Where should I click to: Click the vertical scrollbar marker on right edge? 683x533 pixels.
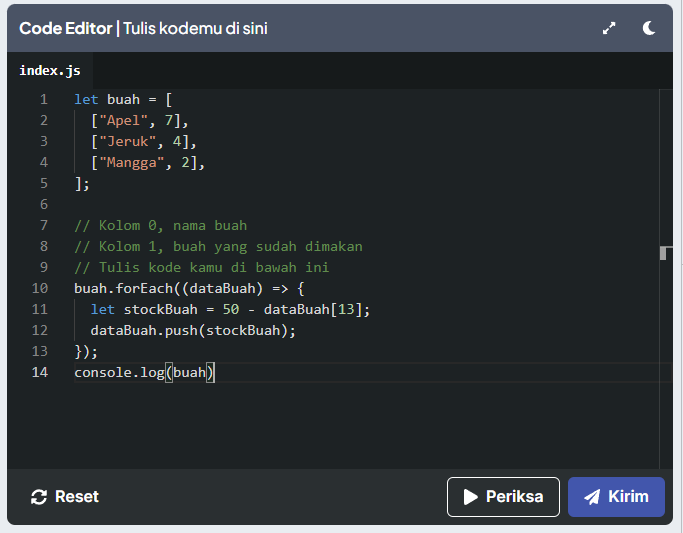coord(666,252)
